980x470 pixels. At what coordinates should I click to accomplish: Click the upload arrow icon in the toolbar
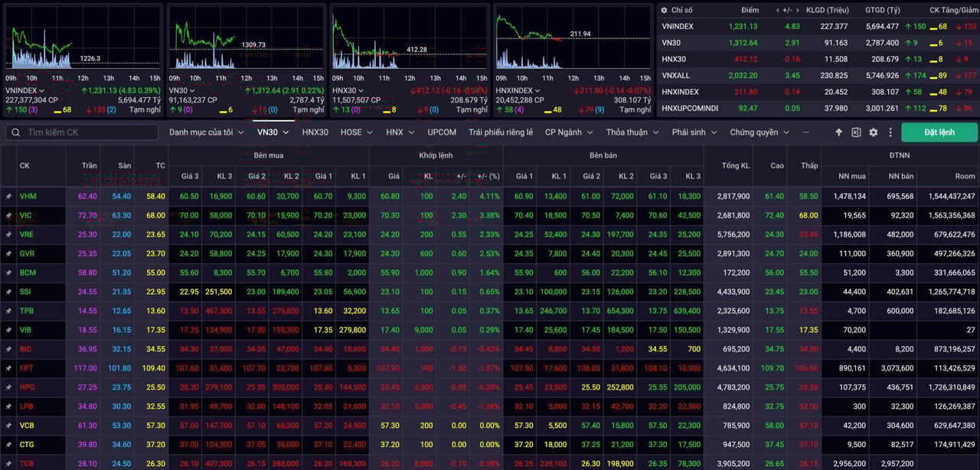pos(838,132)
